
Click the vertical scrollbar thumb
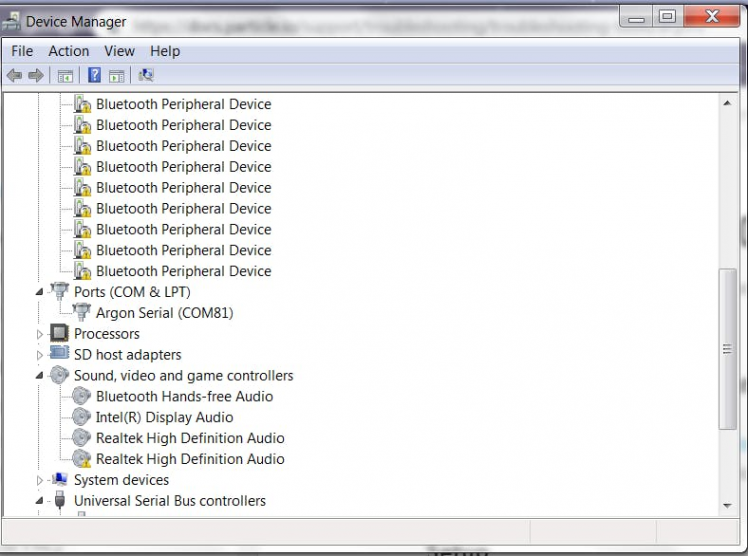tap(727, 349)
